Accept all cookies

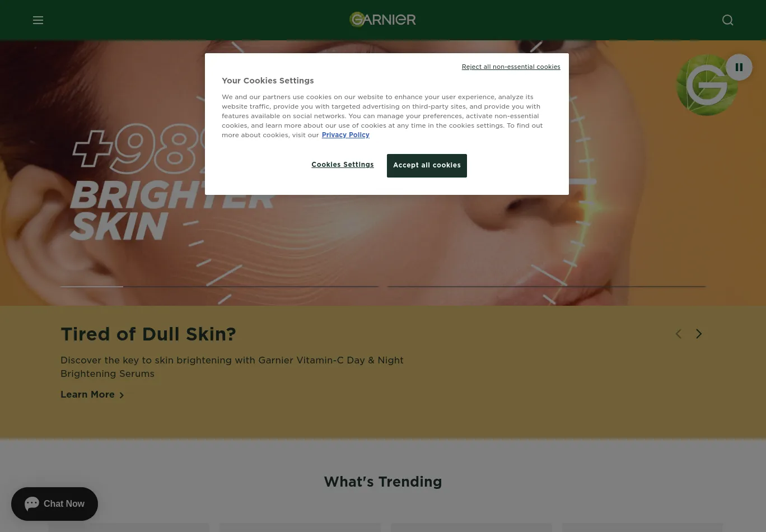click(427, 166)
